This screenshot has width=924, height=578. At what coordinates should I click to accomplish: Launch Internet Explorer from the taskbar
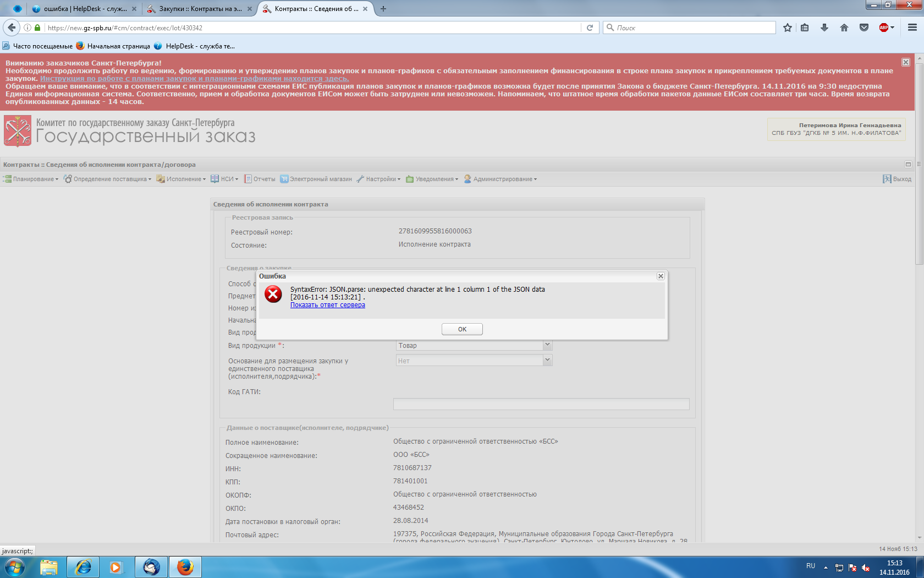[83, 566]
